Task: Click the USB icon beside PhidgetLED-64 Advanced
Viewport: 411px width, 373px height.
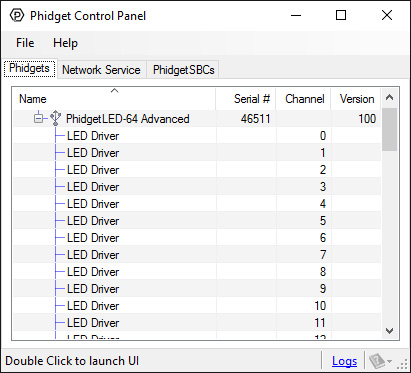Action: click(55, 118)
